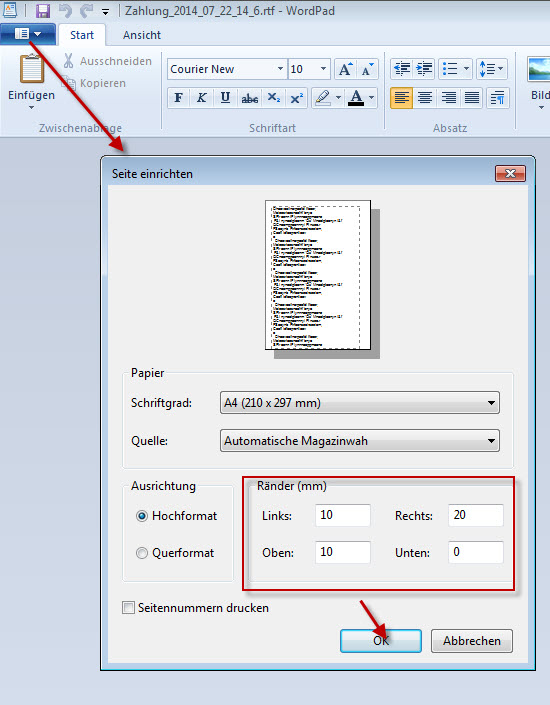
Task: Click decrease indent icon
Action: [402, 69]
